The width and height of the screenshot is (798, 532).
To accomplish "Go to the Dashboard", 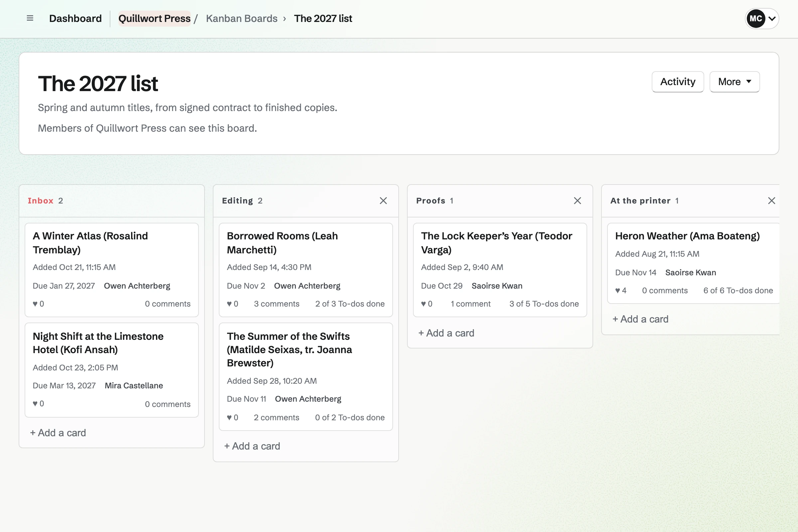I will tap(75, 18).
